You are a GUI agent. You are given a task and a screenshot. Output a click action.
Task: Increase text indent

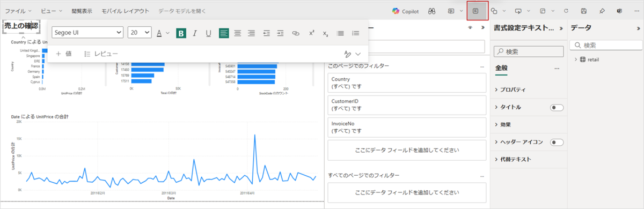[x=280, y=33]
